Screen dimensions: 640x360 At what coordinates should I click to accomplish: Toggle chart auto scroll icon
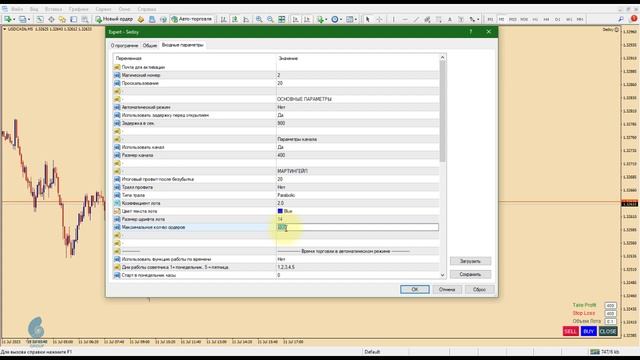[295, 19]
